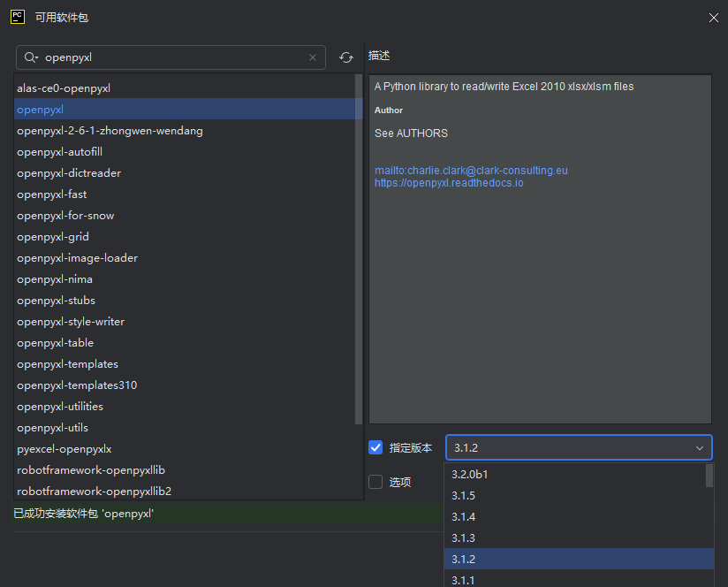Open the charlie.clark mailto link
Image resolution: width=728 pixels, height=587 pixels.
point(471,171)
